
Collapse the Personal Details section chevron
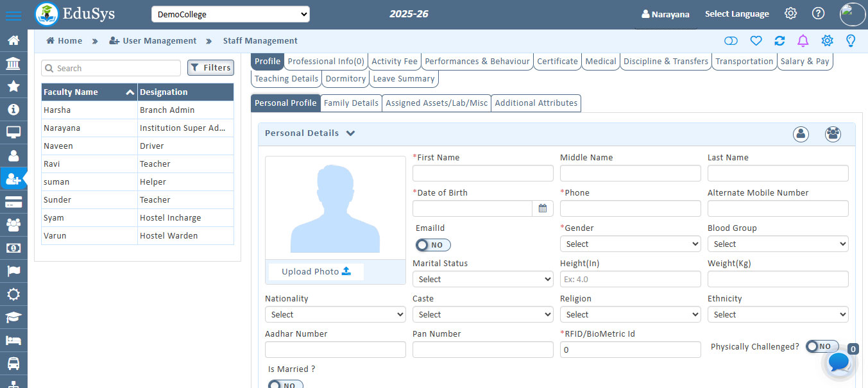[350, 133]
